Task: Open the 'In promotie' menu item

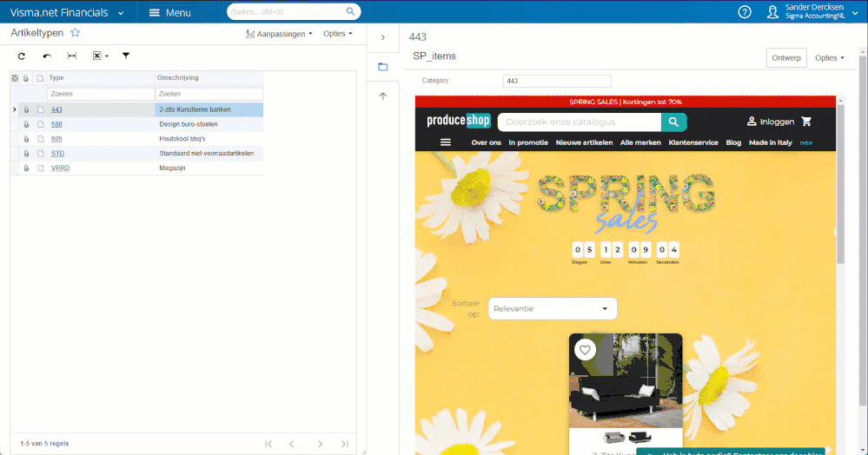Action: [528, 142]
